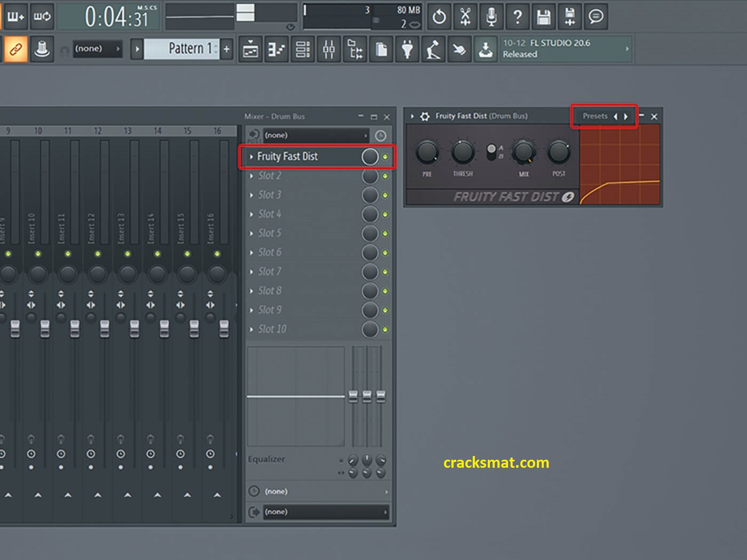This screenshot has height=560, width=747.
Task: Select the Pattern 1 selector
Action: (x=181, y=49)
